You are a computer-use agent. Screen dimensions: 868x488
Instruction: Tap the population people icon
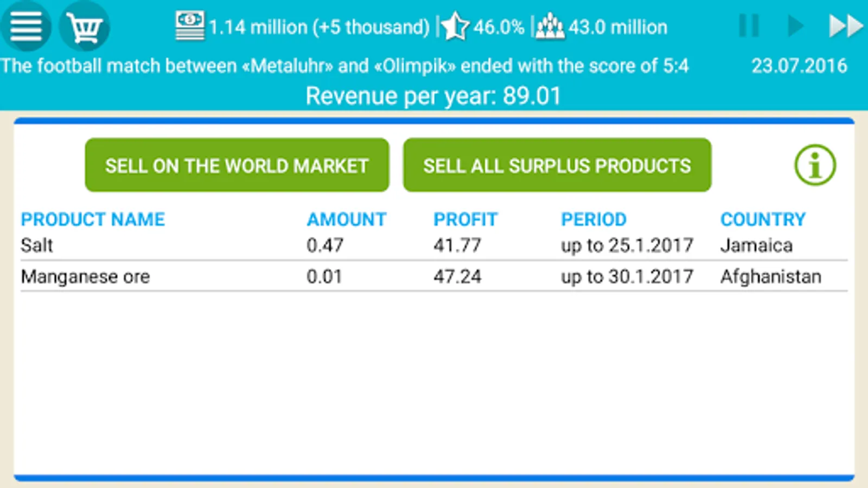(x=550, y=27)
